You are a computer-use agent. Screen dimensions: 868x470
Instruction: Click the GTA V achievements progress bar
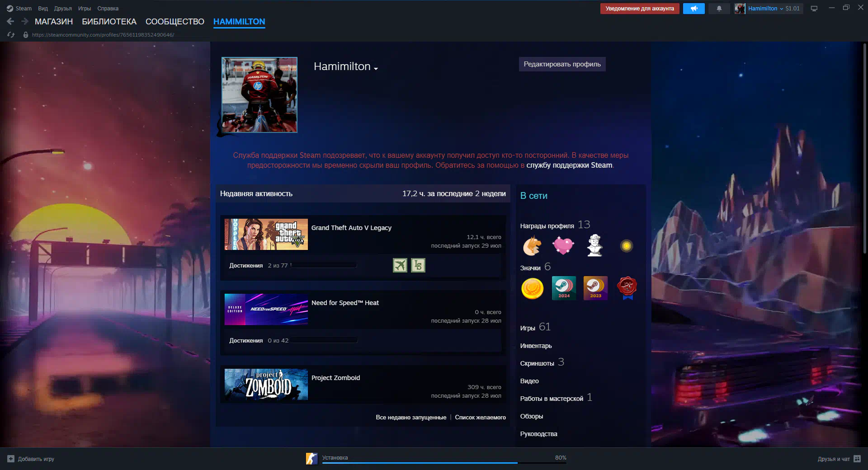pos(324,265)
